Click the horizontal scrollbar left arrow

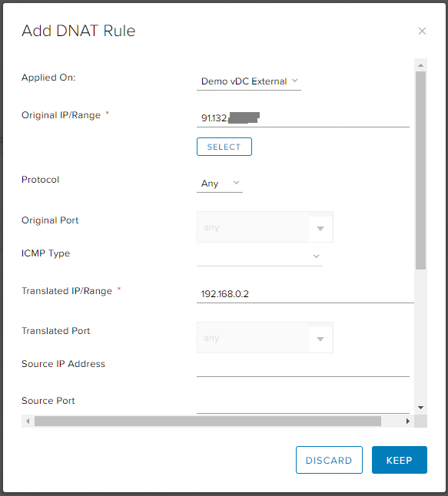[x=28, y=421]
